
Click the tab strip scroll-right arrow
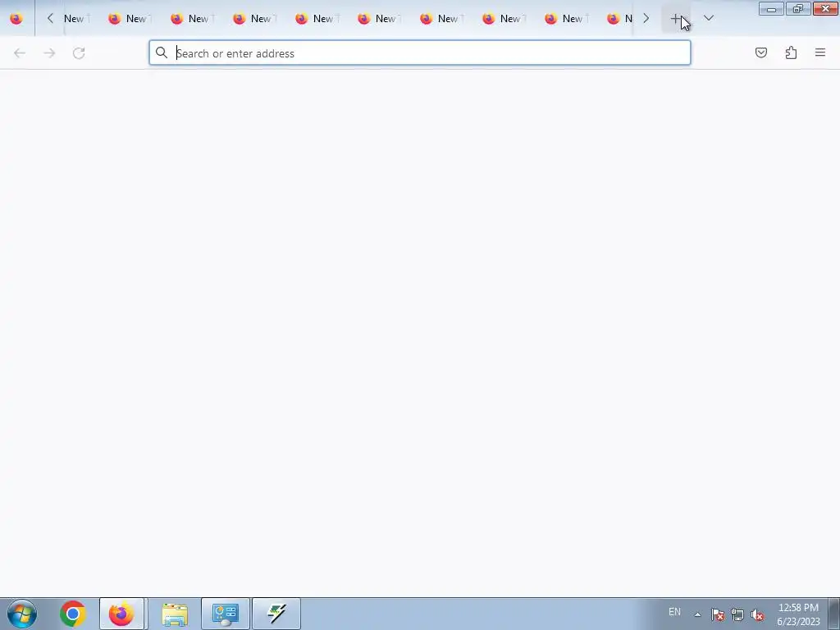coord(646,19)
